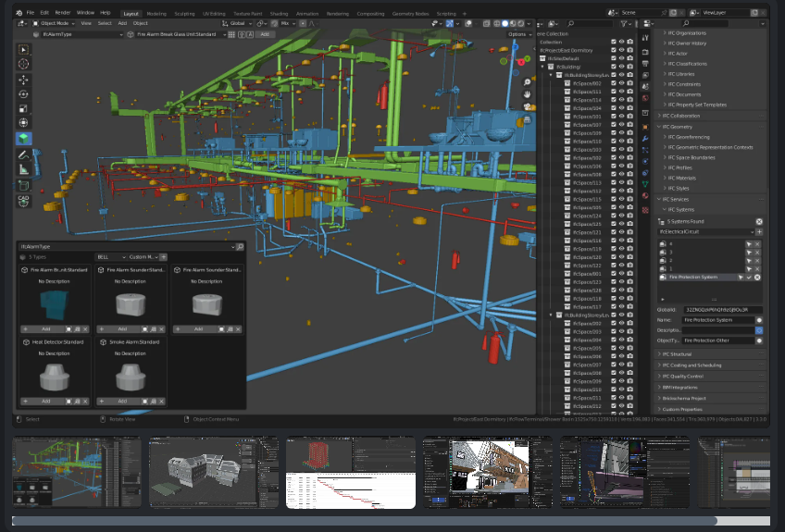This screenshot has height=532, width=785.
Task: Open the Modifiers wrench tab
Action: point(645,139)
